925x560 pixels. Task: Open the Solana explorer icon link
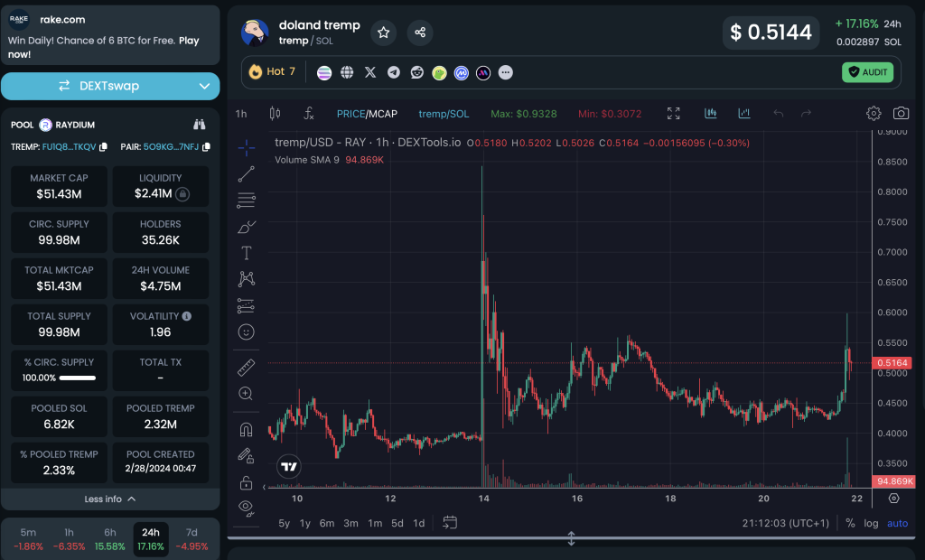click(x=324, y=72)
